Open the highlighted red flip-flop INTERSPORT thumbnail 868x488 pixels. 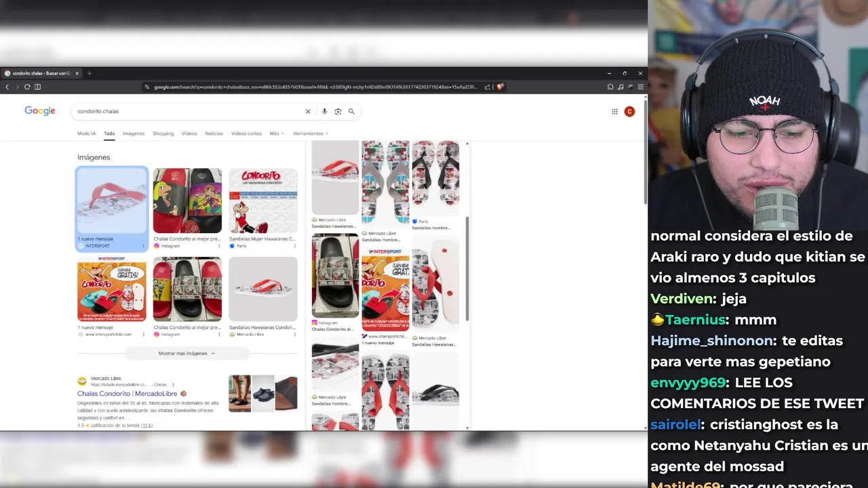(x=111, y=201)
